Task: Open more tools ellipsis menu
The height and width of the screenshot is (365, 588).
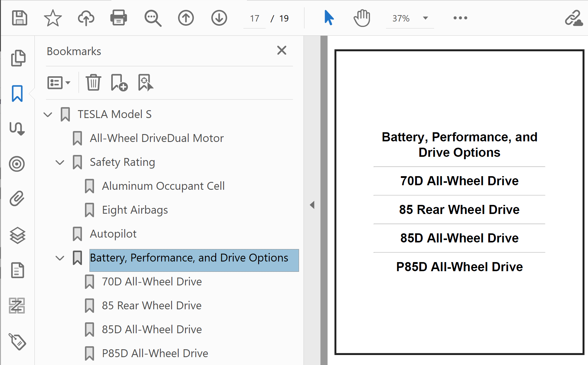Action: [460, 18]
